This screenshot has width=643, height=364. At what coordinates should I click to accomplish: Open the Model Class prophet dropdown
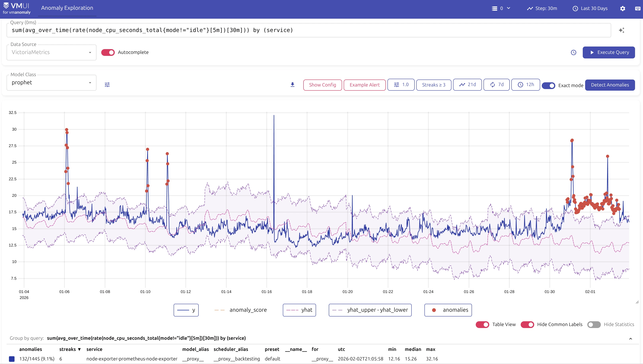(x=52, y=83)
